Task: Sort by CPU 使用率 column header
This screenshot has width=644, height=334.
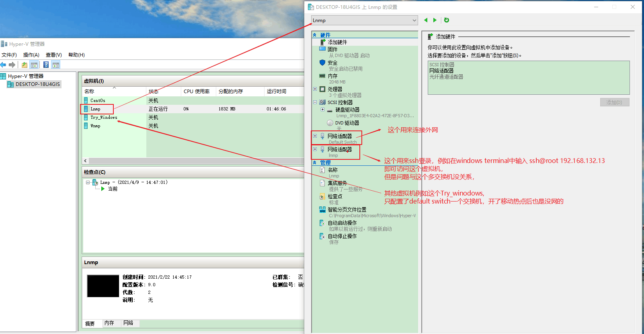Action: pos(199,92)
